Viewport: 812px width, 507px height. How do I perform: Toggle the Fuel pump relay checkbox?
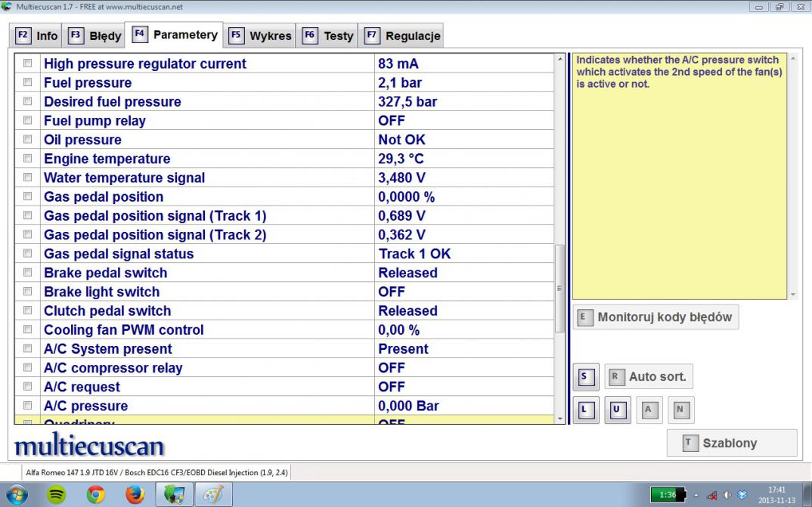(x=27, y=120)
